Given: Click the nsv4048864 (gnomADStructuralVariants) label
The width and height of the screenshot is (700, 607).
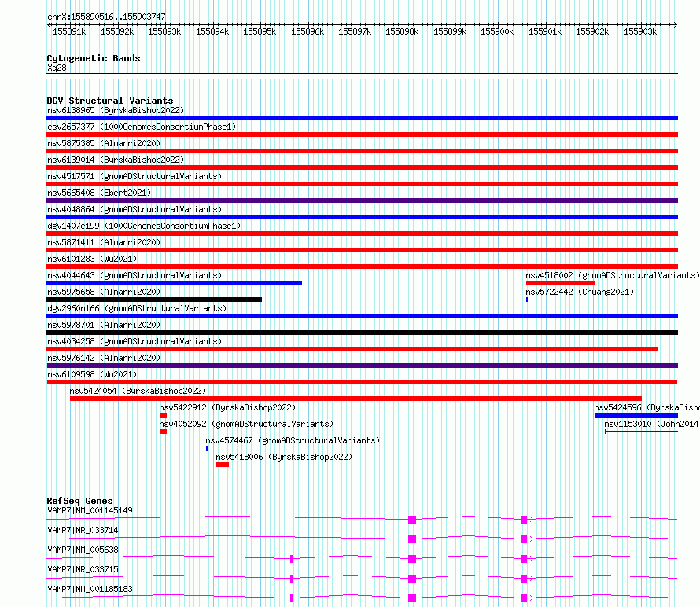Looking at the screenshot, I should click(x=134, y=209).
